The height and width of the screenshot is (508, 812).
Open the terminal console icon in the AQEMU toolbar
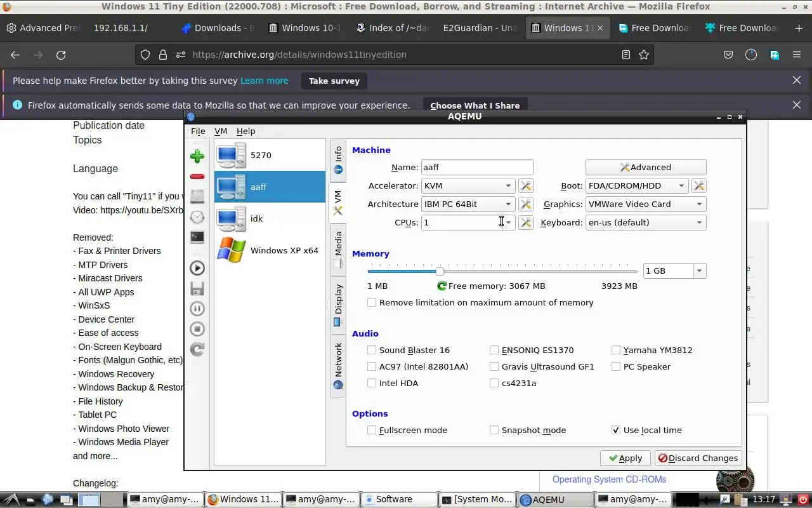point(197,237)
